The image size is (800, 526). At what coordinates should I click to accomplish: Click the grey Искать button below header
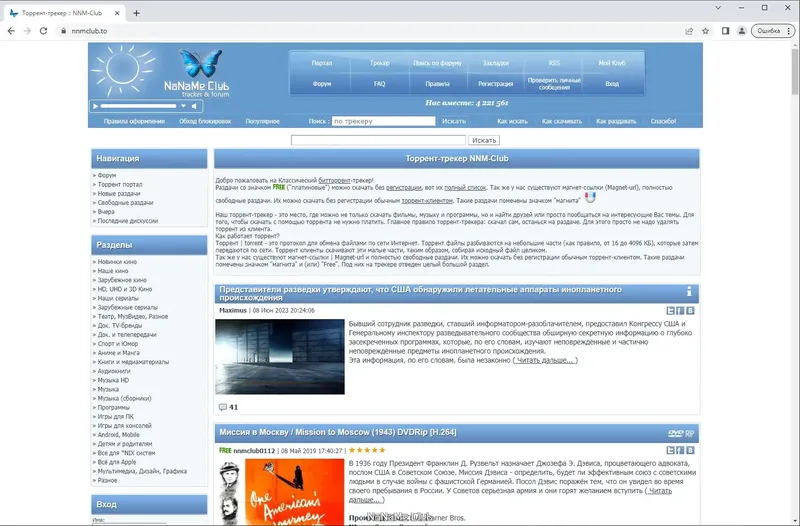pyautogui.click(x=484, y=140)
